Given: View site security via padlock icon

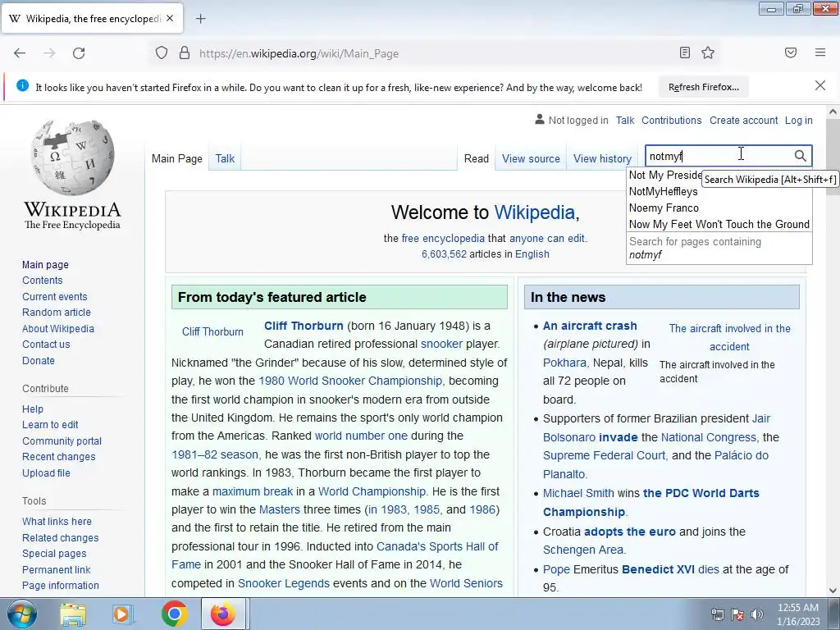Looking at the screenshot, I should (185, 53).
